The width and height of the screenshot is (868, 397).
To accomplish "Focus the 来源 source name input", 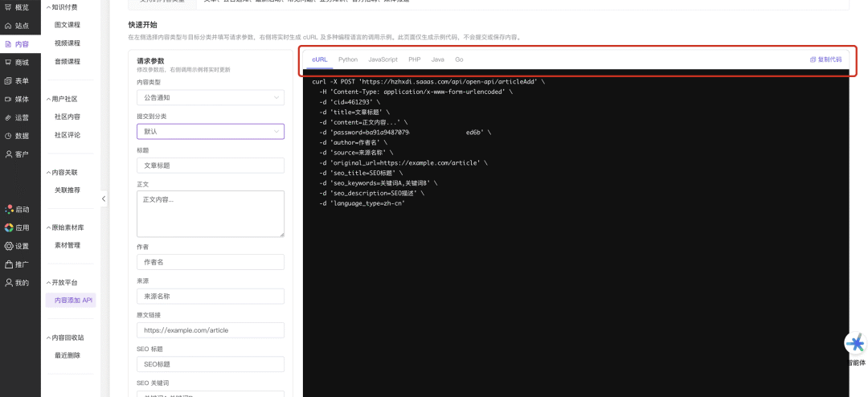I will [x=211, y=297].
